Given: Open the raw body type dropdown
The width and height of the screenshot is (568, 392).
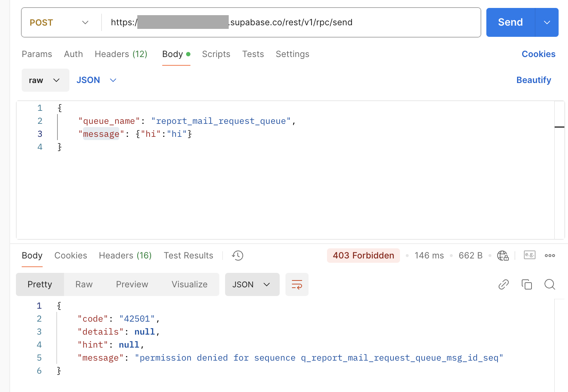Looking at the screenshot, I should [45, 80].
